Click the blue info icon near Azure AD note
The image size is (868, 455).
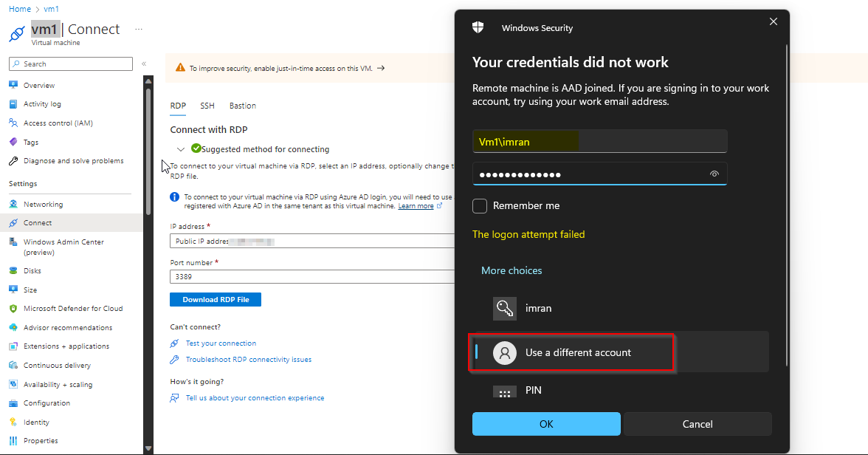pyautogui.click(x=174, y=196)
